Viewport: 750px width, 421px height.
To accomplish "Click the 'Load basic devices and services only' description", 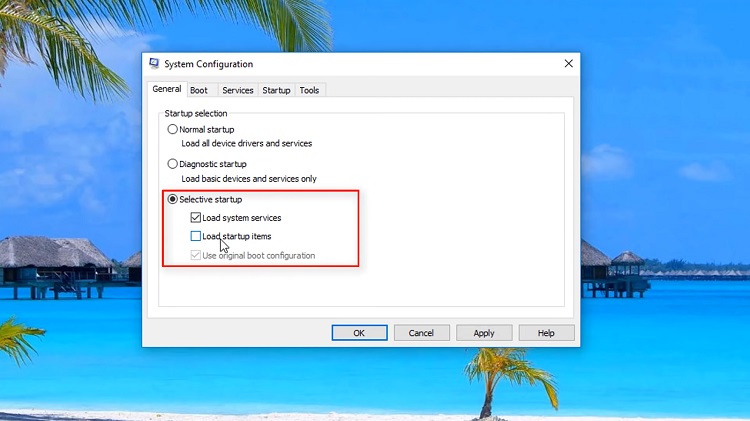I will tap(248, 179).
